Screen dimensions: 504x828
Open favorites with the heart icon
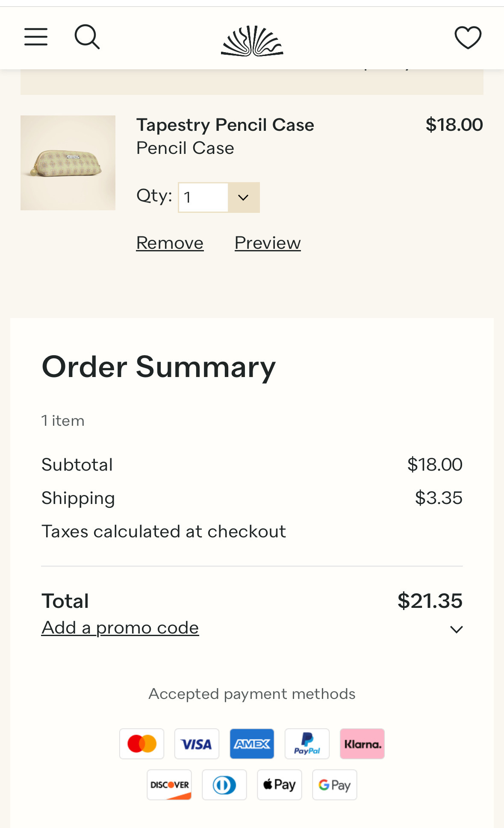pos(468,38)
